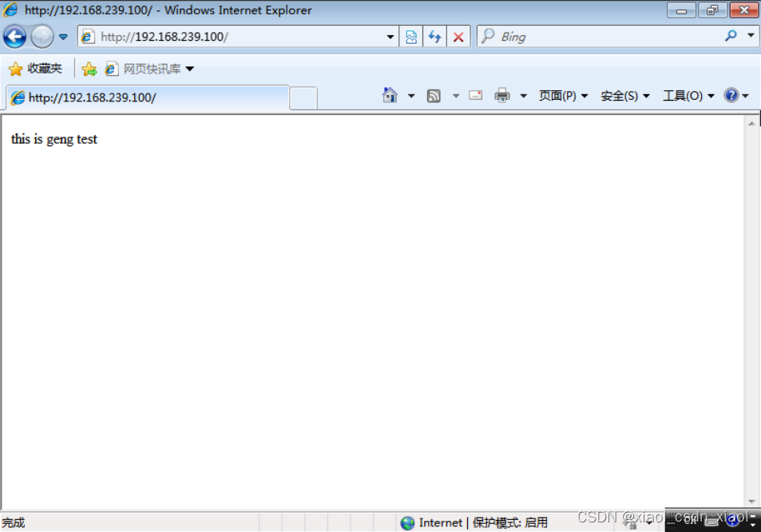Click 保护模式: 启用 status text
The image size is (761, 532).
click(x=509, y=522)
